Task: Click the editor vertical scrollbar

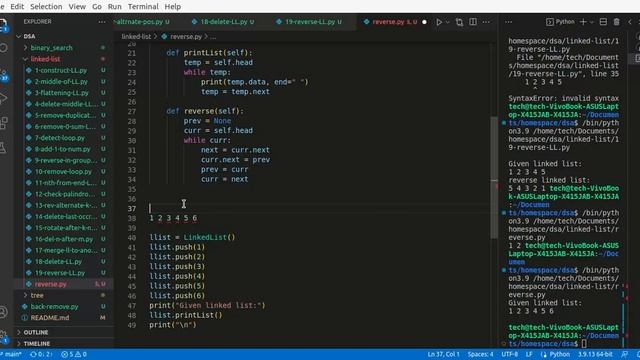Action: (494, 178)
